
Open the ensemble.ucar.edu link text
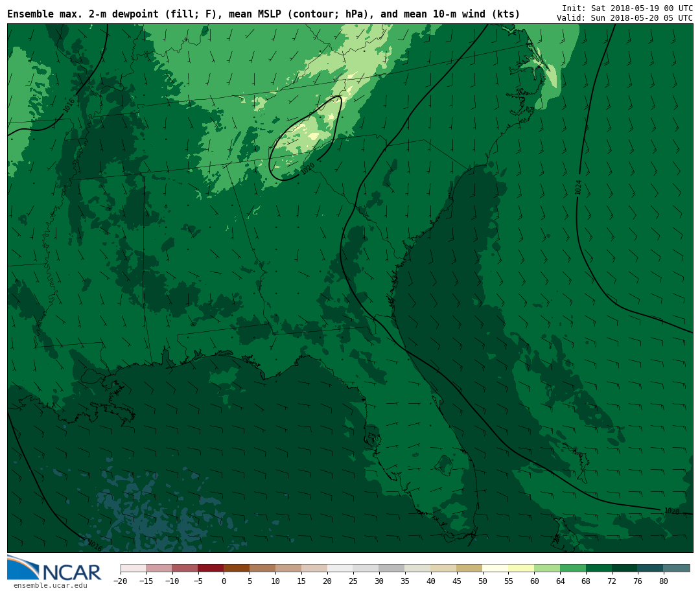(51, 585)
